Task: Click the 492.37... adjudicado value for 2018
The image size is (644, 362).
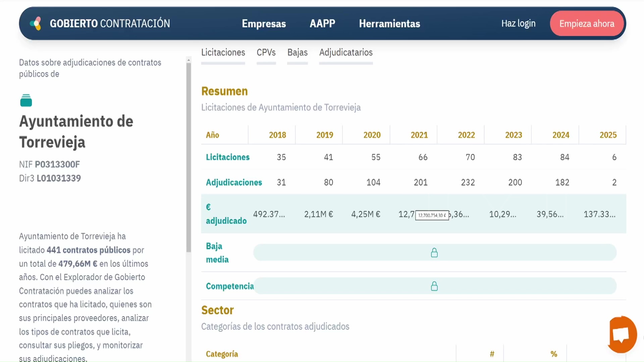Action: (269, 214)
